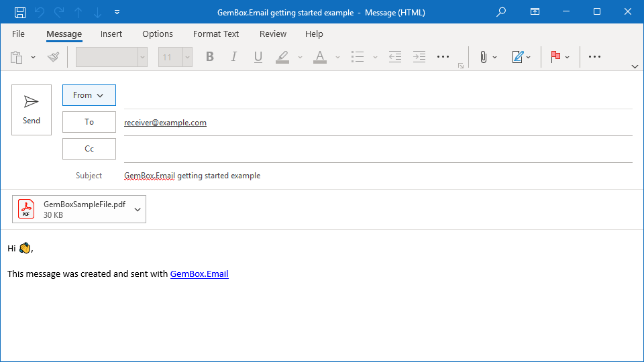Open the From account dropdown
The image size is (644, 362).
coord(89,95)
